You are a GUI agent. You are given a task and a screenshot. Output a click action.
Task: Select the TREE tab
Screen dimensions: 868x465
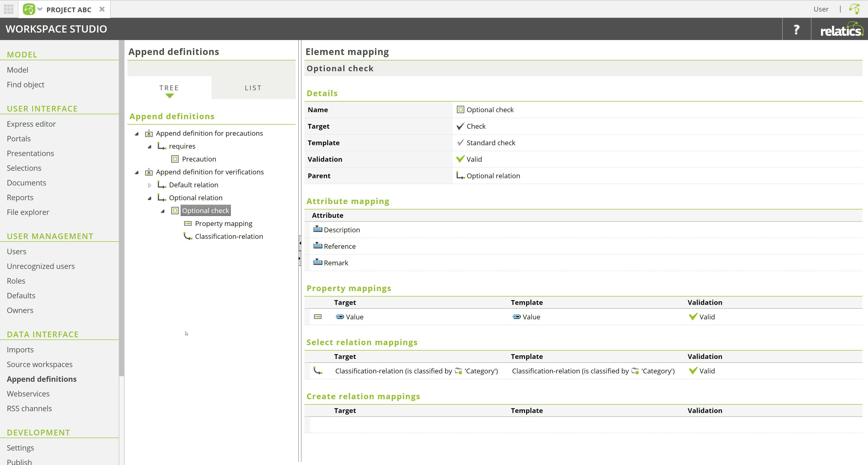pyautogui.click(x=169, y=88)
